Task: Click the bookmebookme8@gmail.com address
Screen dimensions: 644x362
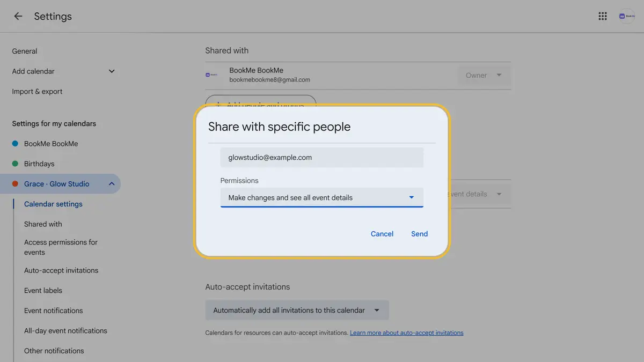Action: (270, 80)
